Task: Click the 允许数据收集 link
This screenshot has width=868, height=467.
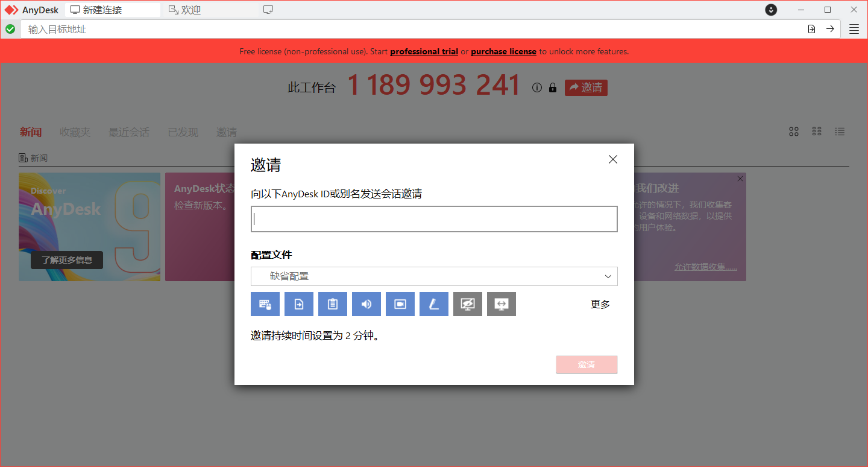Action: [x=705, y=267]
